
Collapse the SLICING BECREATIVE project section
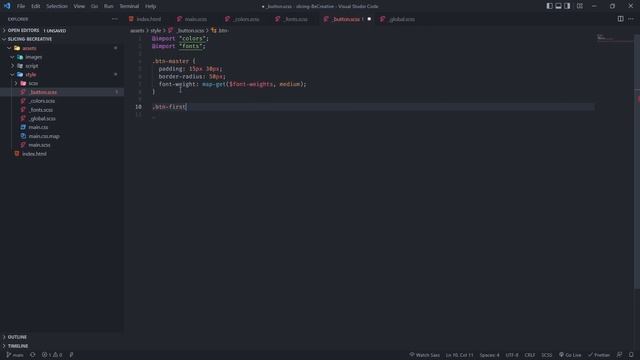click(4, 39)
